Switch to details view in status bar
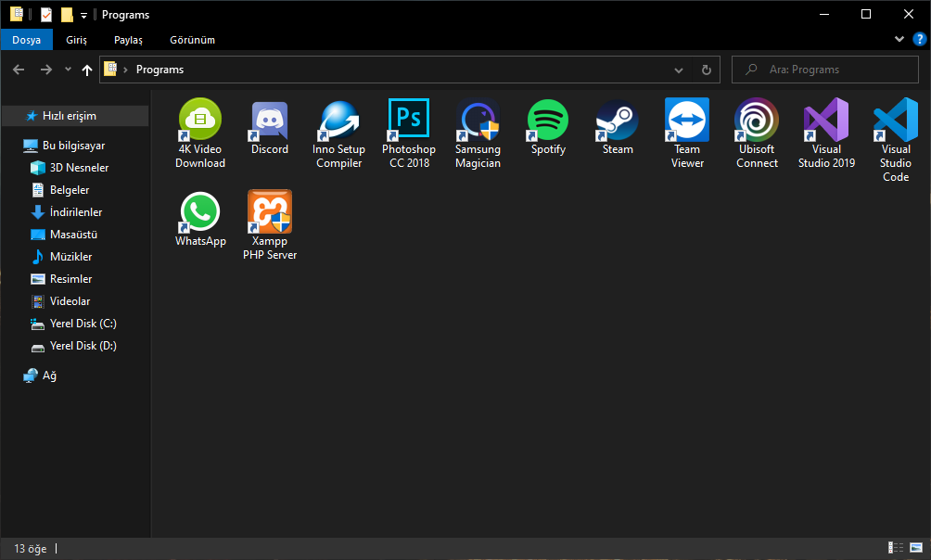Screen dimensions: 931x560 tap(896, 548)
